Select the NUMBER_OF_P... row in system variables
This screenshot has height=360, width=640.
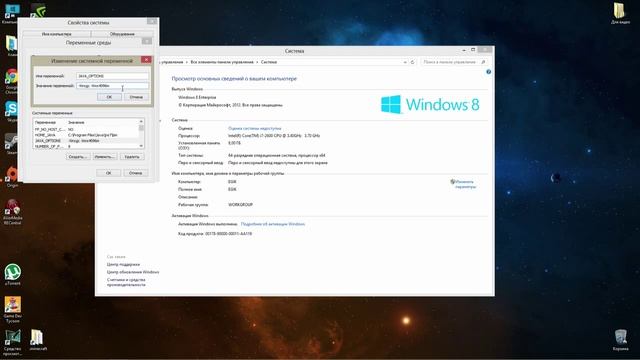86,146
